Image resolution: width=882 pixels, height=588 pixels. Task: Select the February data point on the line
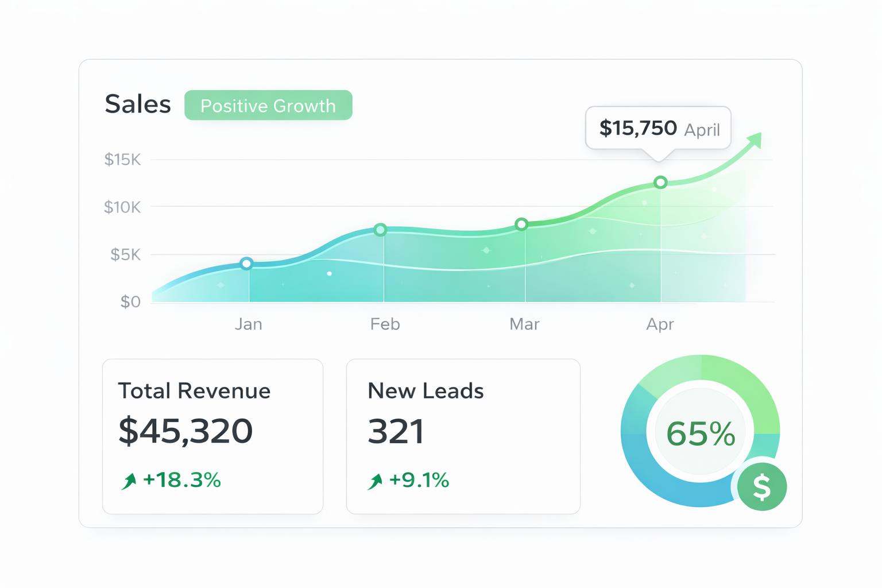(x=380, y=230)
